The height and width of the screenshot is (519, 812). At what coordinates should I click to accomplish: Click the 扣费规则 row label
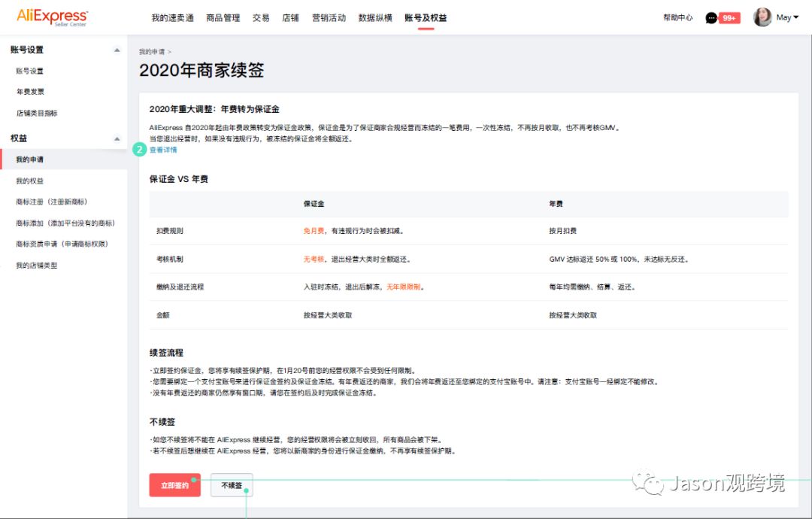click(x=170, y=231)
